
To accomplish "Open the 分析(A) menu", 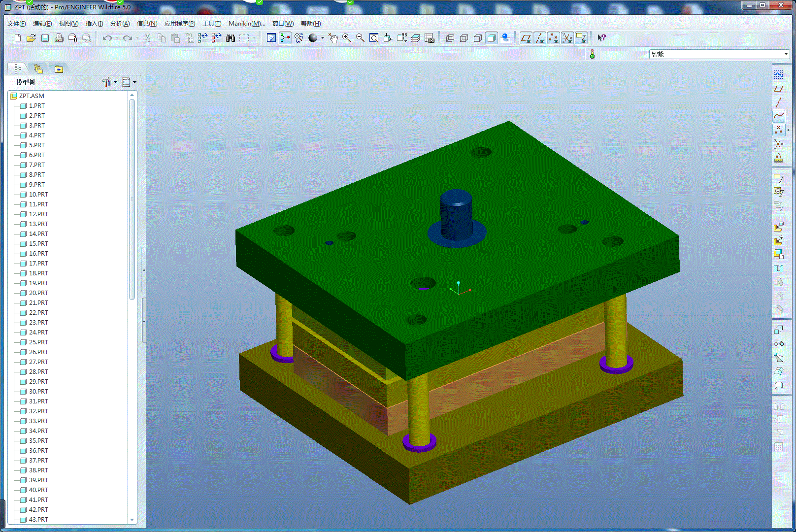I will pos(120,24).
